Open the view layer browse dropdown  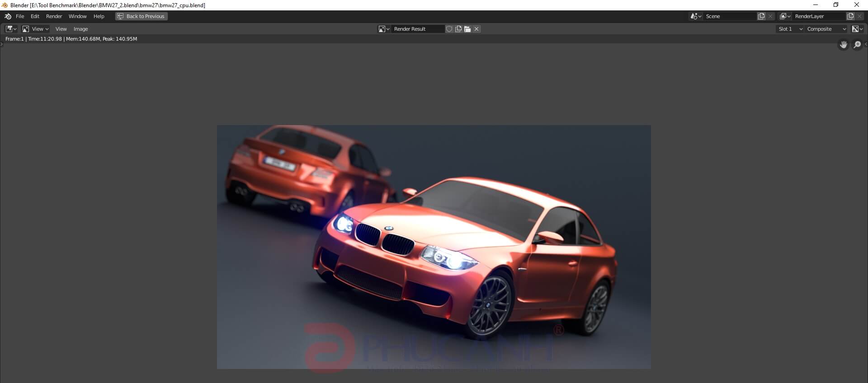[785, 16]
